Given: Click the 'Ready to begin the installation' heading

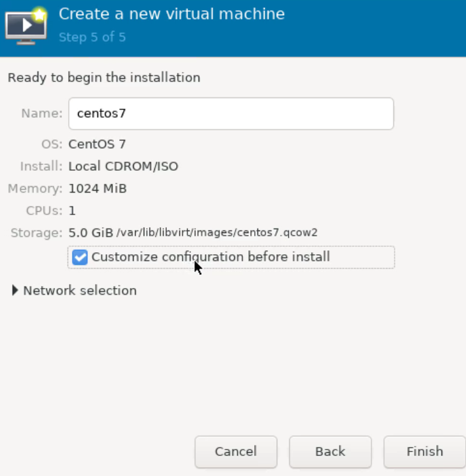Looking at the screenshot, I should 104,77.
